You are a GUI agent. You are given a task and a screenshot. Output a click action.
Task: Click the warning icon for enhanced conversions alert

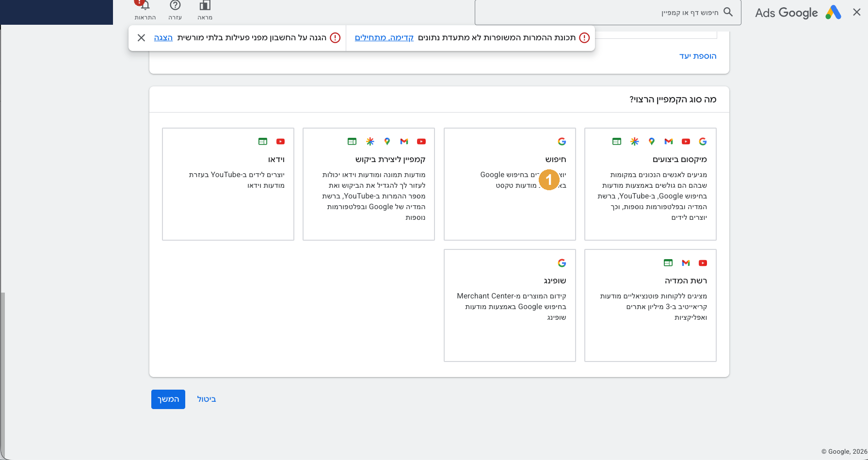pos(584,38)
